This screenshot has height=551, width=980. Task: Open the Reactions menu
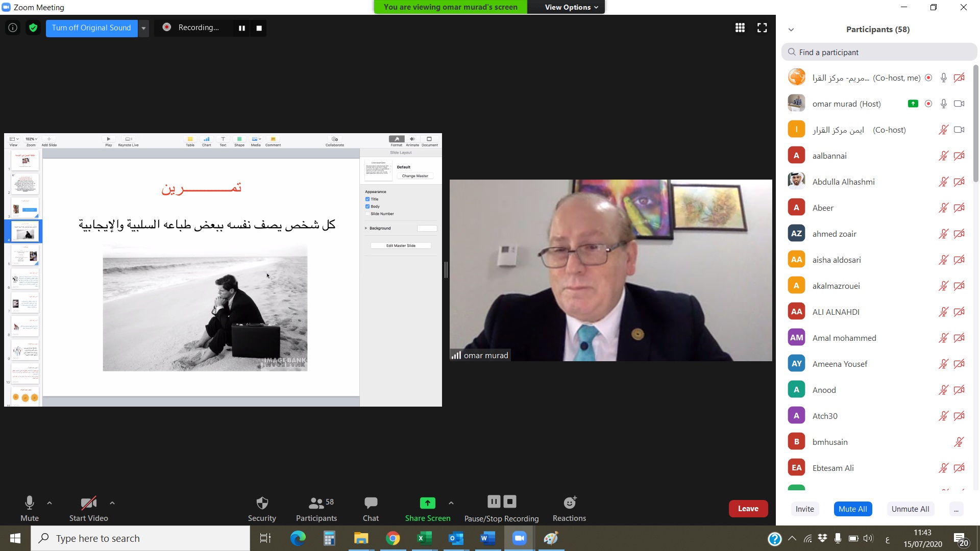point(569,509)
